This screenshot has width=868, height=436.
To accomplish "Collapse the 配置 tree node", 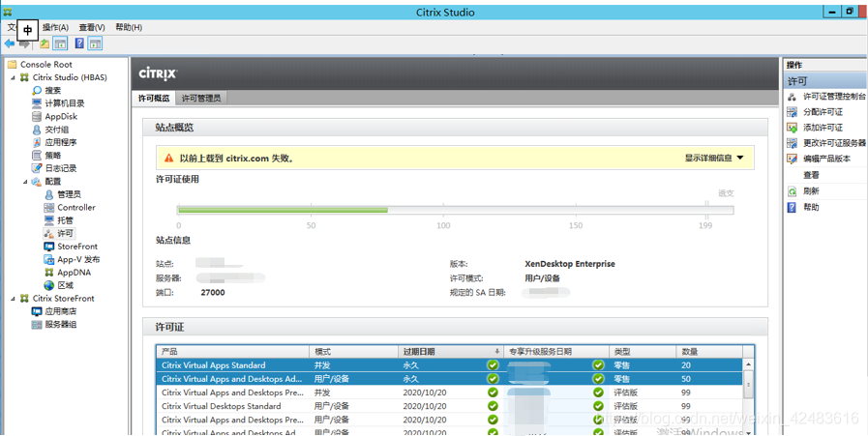I will (x=26, y=182).
